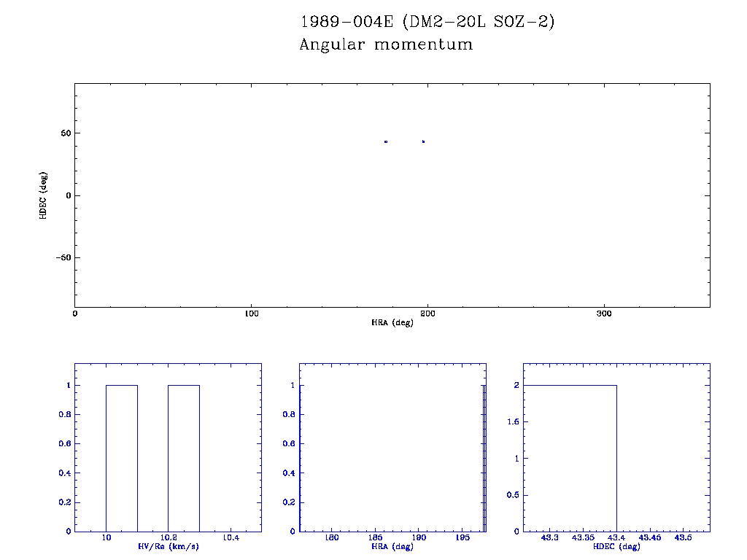
Task: Click the left data point in scatter plot
Action: [x=386, y=141]
